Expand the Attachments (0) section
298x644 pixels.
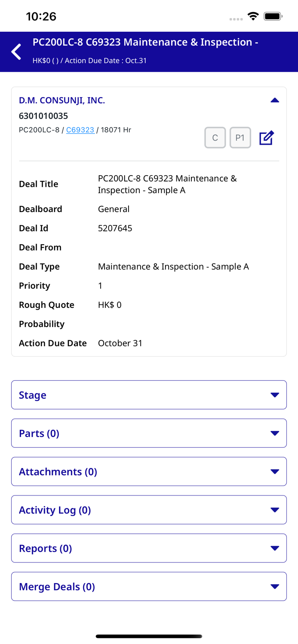[x=275, y=471]
